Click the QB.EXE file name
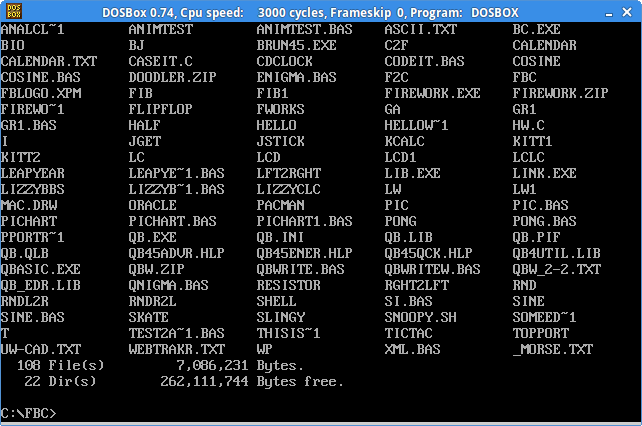Image resolution: width=642 pixels, height=426 pixels. tap(152, 237)
